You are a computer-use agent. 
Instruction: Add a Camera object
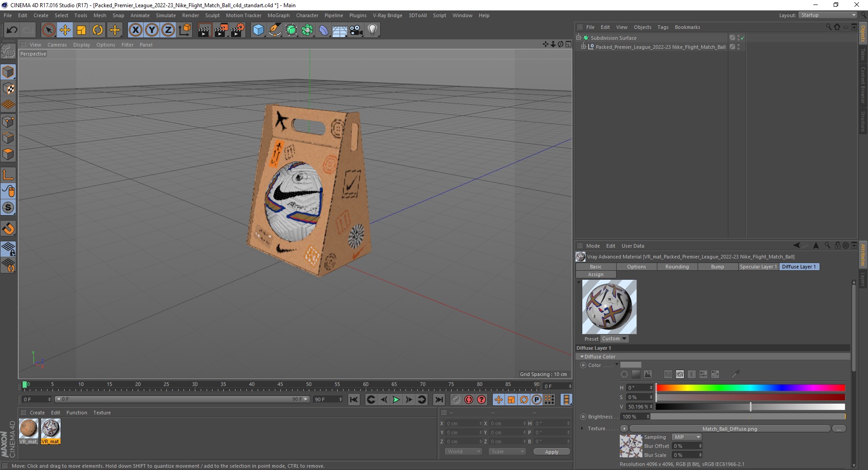click(356, 30)
